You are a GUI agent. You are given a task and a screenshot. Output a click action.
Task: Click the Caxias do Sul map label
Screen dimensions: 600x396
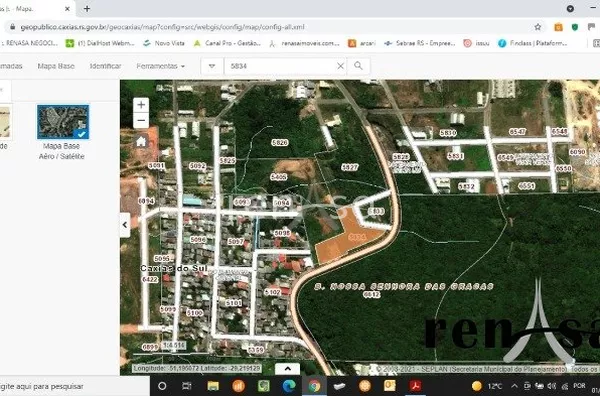[x=174, y=268]
